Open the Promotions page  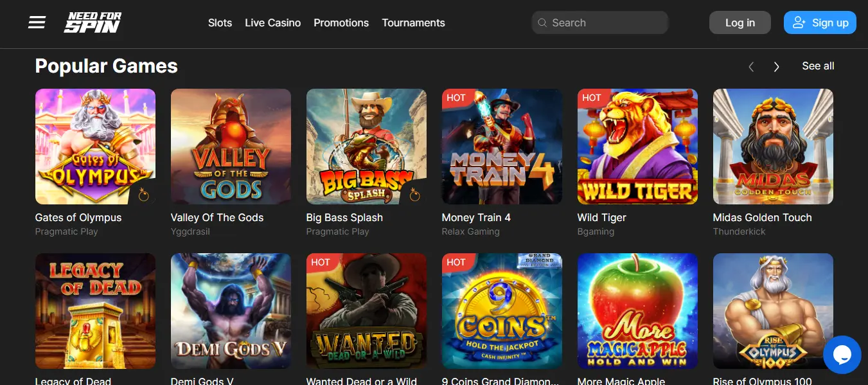point(341,22)
